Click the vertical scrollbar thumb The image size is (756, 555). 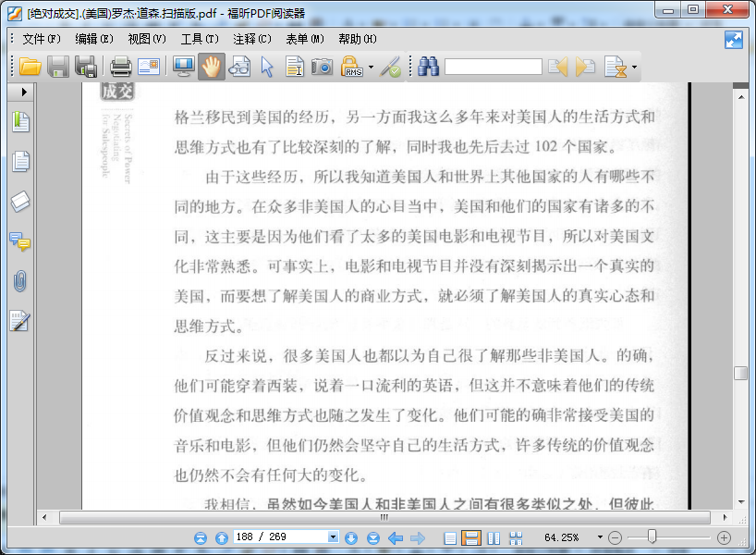pyautogui.click(x=741, y=373)
